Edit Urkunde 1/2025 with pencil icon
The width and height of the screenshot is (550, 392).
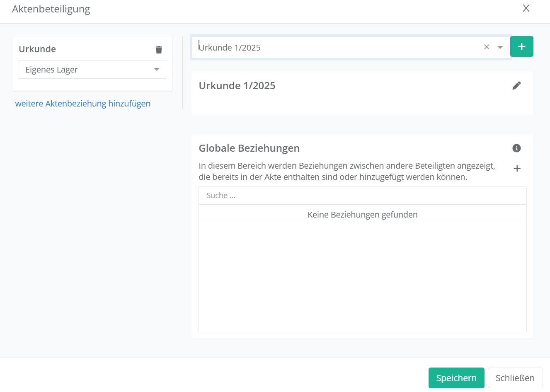(x=516, y=86)
